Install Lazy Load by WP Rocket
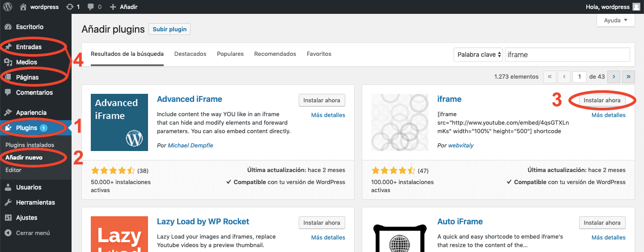644x252 pixels. [x=322, y=223]
